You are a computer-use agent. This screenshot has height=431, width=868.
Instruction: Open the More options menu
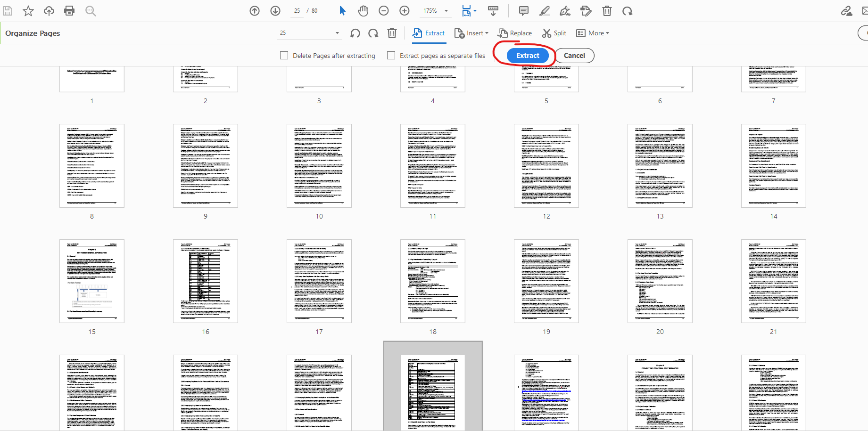pyautogui.click(x=593, y=33)
